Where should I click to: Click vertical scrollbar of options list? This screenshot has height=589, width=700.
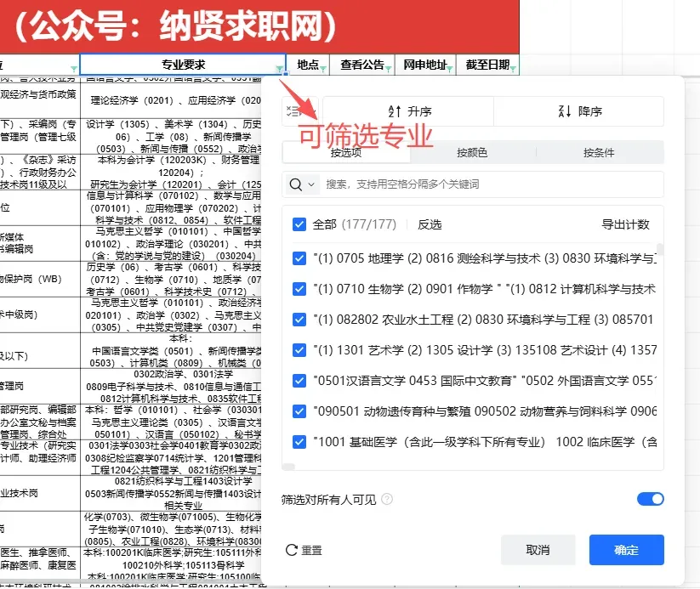660,249
